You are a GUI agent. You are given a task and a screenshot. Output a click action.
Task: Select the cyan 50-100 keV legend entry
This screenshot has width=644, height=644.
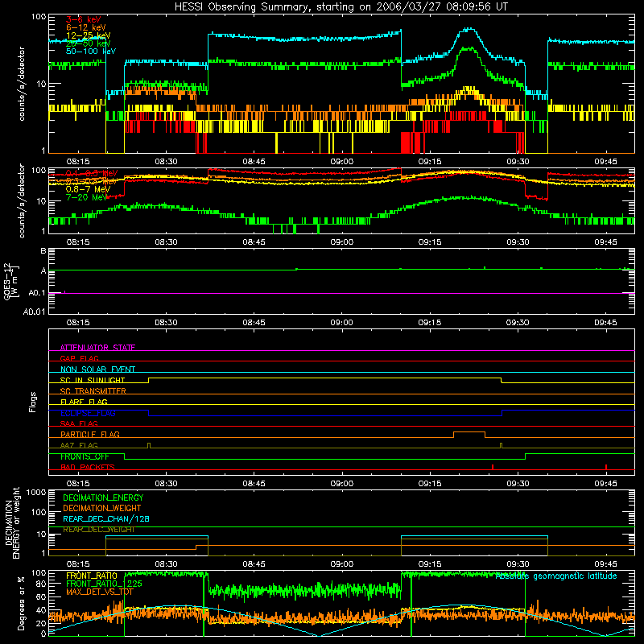tap(91, 52)
